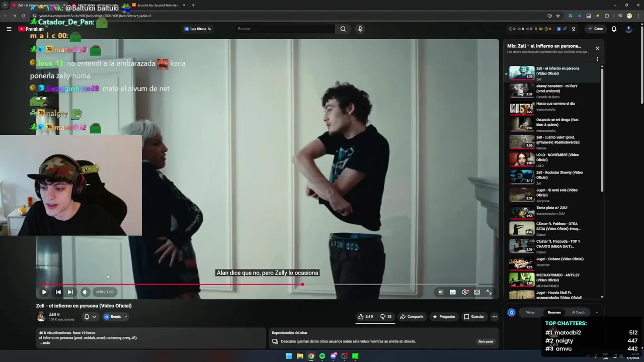Mute the video volume icon
The width and height of the screenshot is (644, 362).
85,292
